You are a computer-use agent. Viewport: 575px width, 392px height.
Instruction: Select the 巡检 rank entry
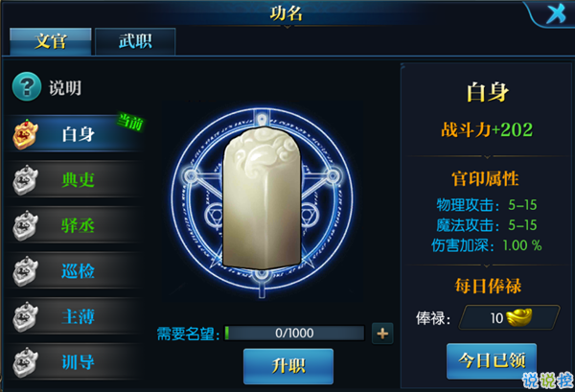(x=75, y=271)
